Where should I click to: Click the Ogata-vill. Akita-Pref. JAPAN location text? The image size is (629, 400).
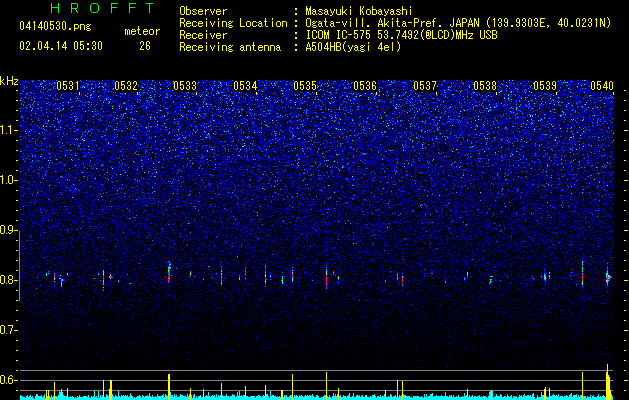click(x=458, y=23)
